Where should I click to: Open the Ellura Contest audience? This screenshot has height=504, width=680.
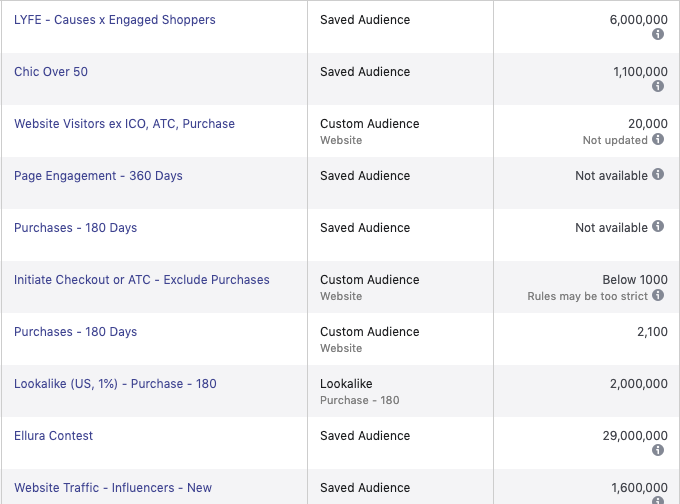coord(53,436)
